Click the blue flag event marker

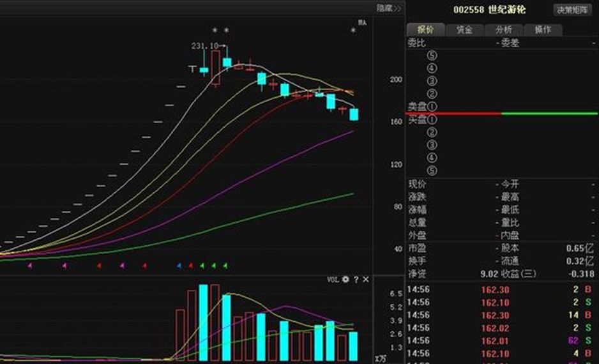[x=179, y=266]
